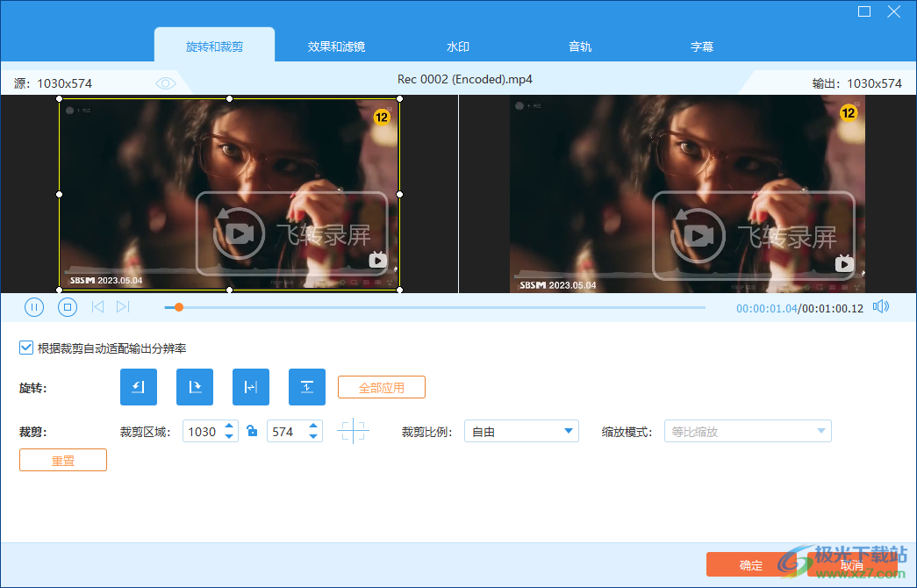This screenshot has width=917, height=588.
Task: Toggle the source preview eye icon
Action: 165,82
